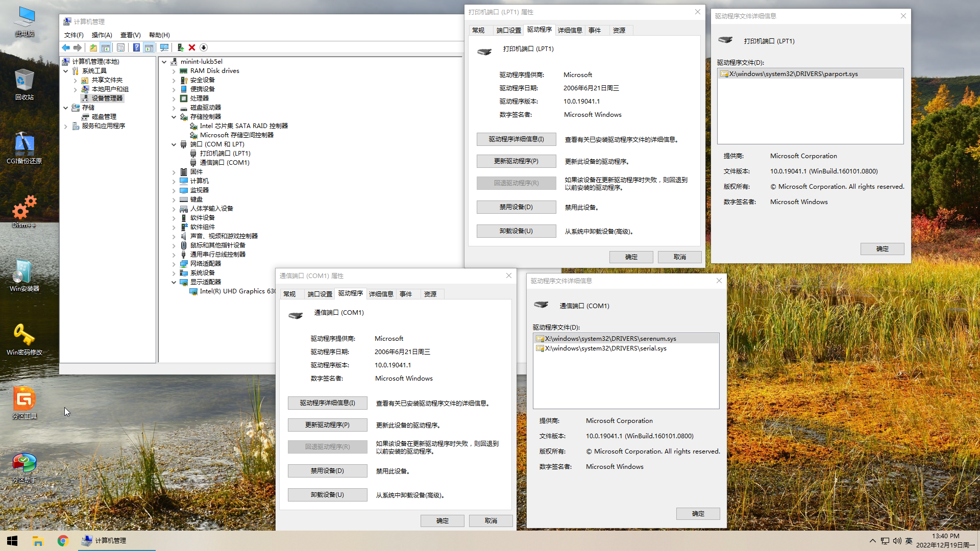Image resolution: width=980 pixels, height=551 pixels.
Task: Switch to 端口设置 tab in LPT1 properties
Action: click(x=508, y=30)
